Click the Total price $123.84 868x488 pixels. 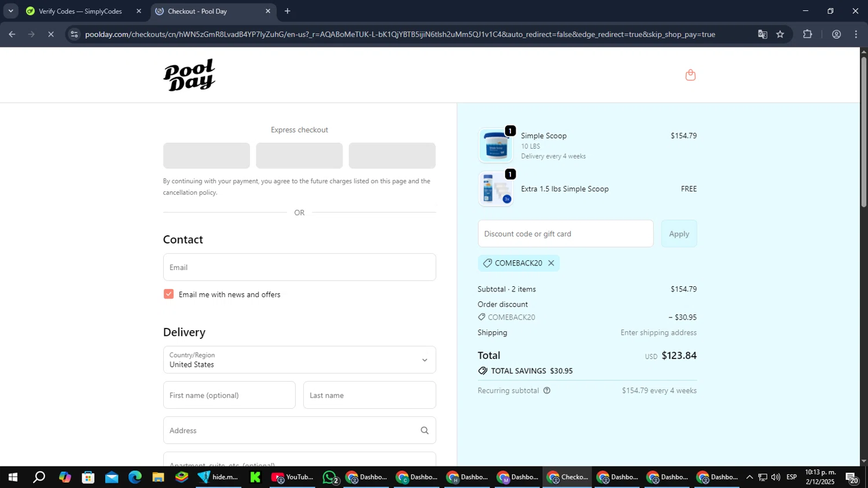coord(679,356)
